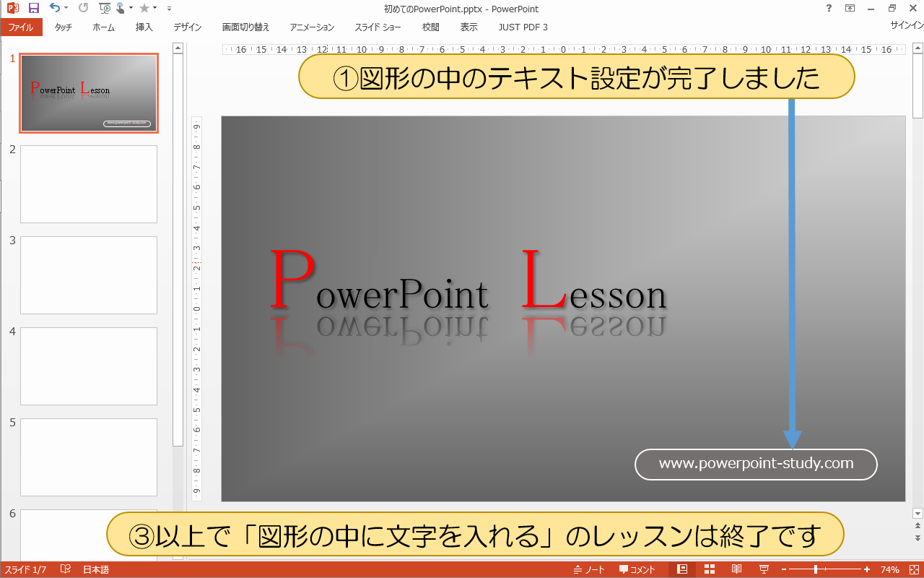Switch to Normal view
Screen dimensions: 924x578
point(682,569)
